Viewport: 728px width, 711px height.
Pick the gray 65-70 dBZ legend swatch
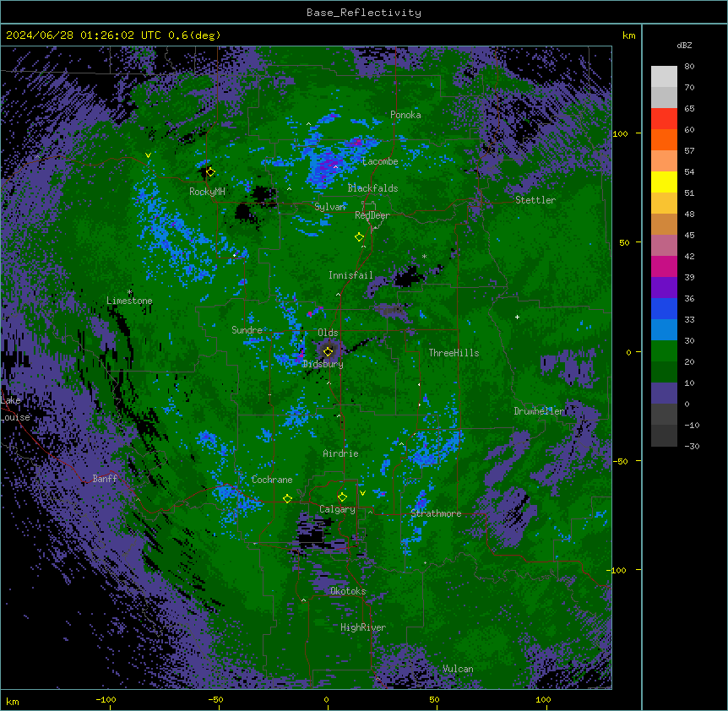click(664, 98)
